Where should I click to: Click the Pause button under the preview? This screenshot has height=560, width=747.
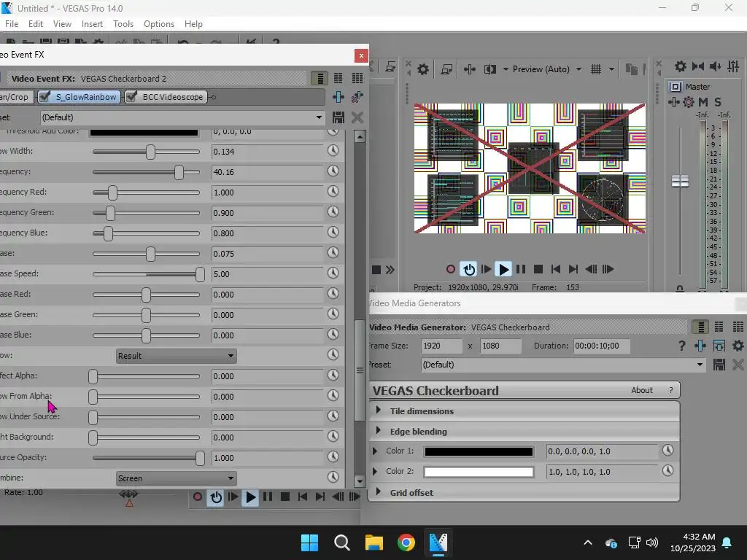(521, 270)
